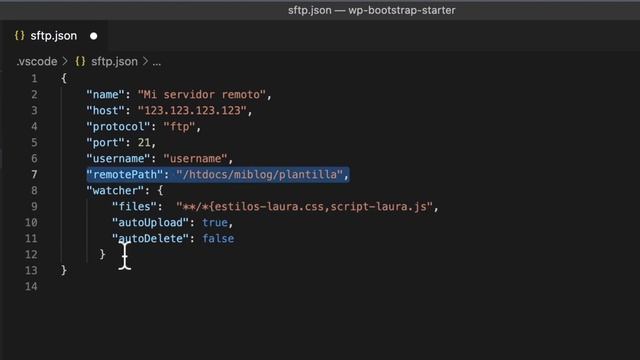
Task: Expand the breadcrumb ellipsis segment
Action: 157,62
